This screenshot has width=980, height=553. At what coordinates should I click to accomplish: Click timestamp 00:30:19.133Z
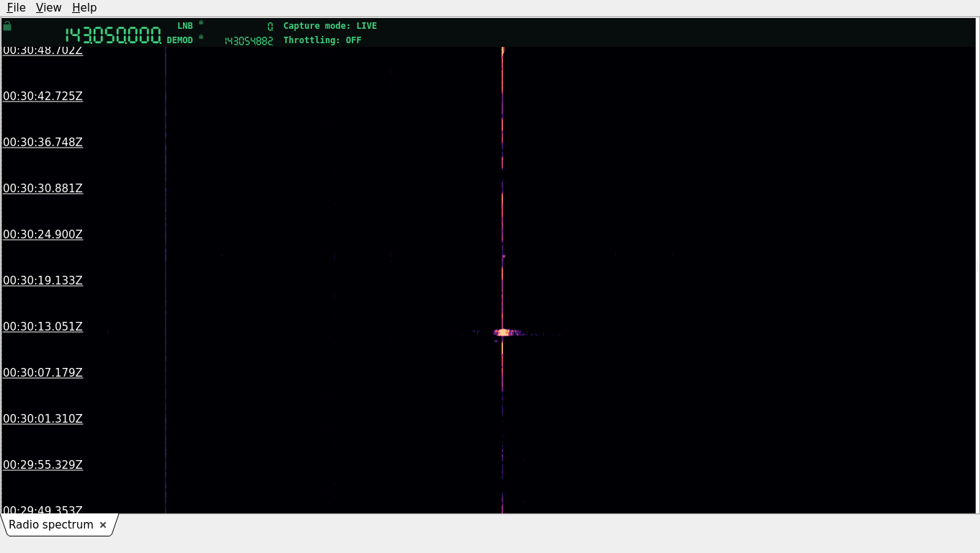tap(43, 281)
